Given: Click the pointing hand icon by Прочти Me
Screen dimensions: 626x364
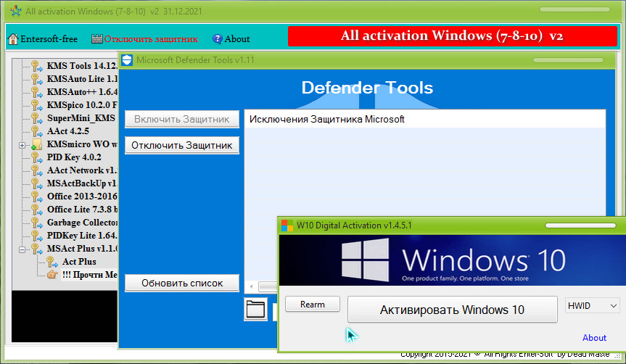Looking at the screenshot, I should click(x=52, y=275).
